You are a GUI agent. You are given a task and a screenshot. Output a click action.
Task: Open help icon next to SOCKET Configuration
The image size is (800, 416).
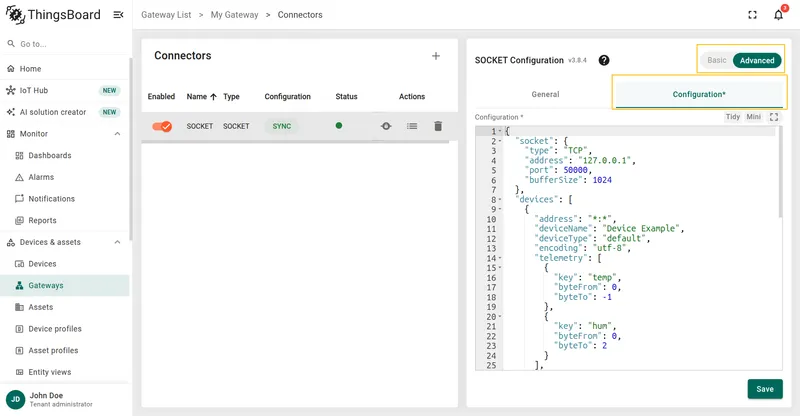point(604,60)
